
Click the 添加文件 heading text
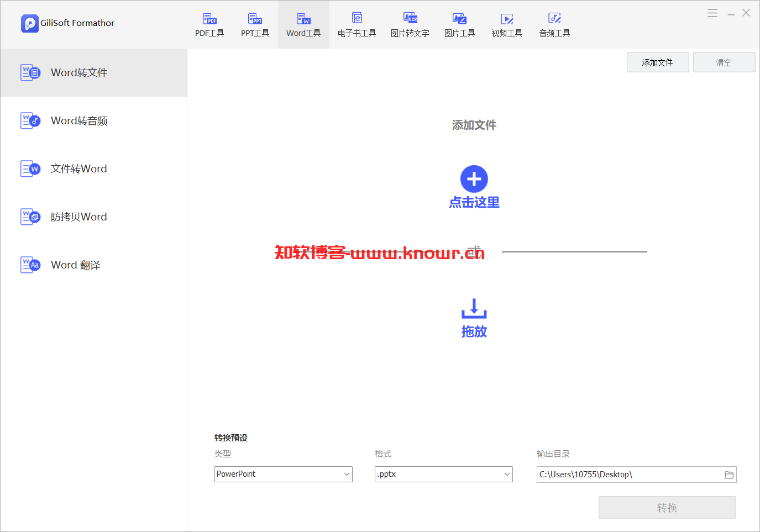click(x=474, y=125)
